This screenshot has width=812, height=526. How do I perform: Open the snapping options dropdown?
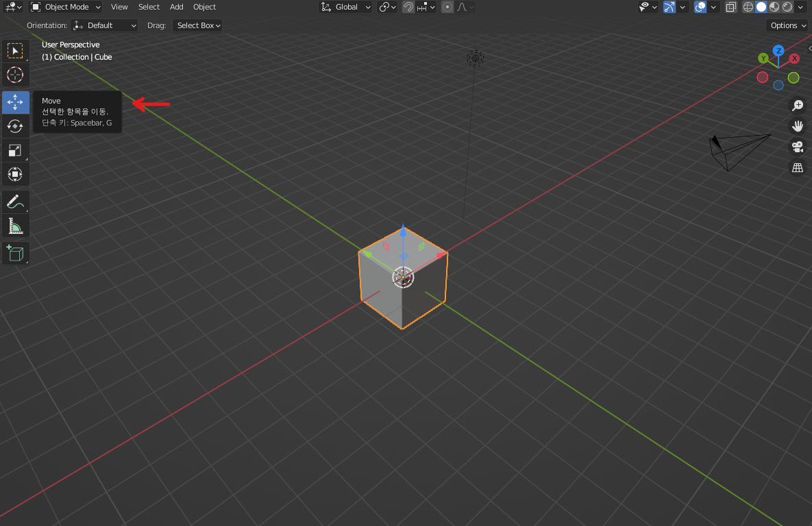[x=426, y=7]
